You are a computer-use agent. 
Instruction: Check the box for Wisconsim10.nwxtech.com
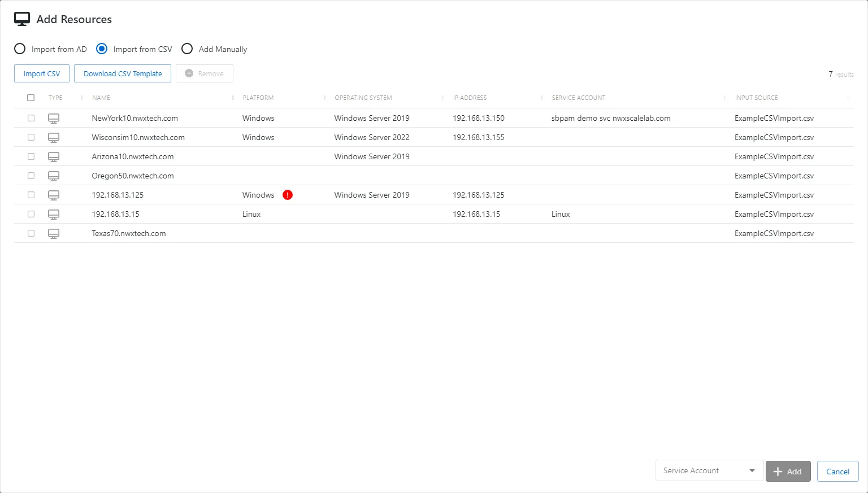click(x=31, y=137)
